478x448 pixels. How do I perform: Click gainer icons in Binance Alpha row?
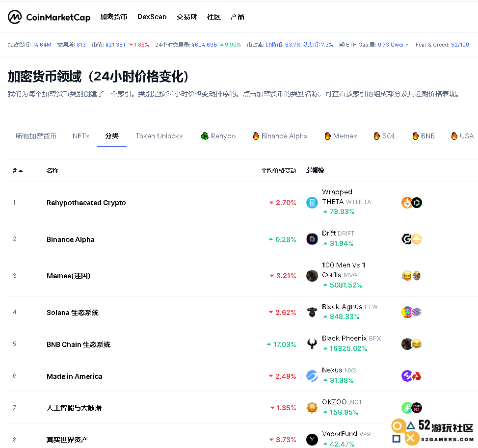[412, 239]
